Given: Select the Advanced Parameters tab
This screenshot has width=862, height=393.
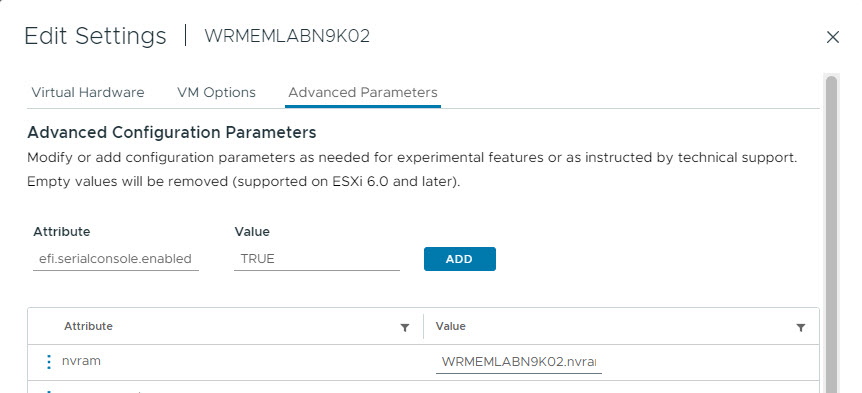Looking at the screenshot, I should point(363,92).
